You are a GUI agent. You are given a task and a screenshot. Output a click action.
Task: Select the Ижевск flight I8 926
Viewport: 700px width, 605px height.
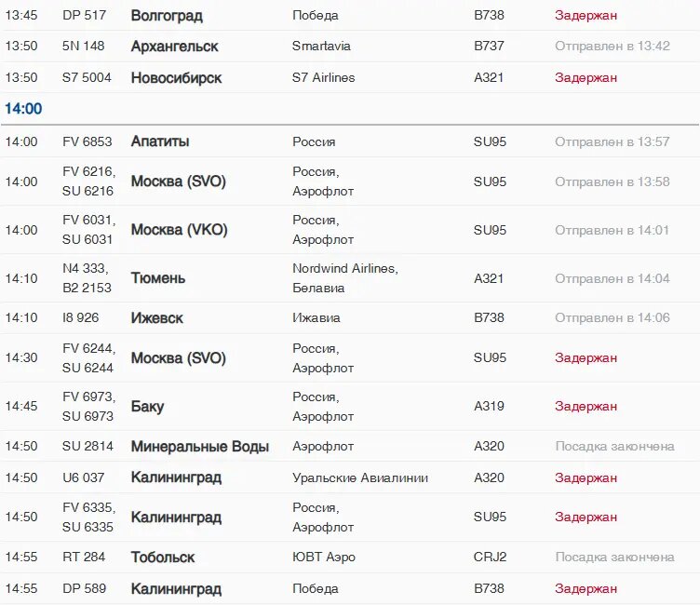[x=156, y=318]
